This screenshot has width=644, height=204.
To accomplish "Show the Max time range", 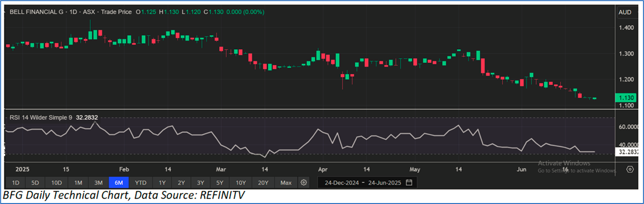I will pos(286,183).
